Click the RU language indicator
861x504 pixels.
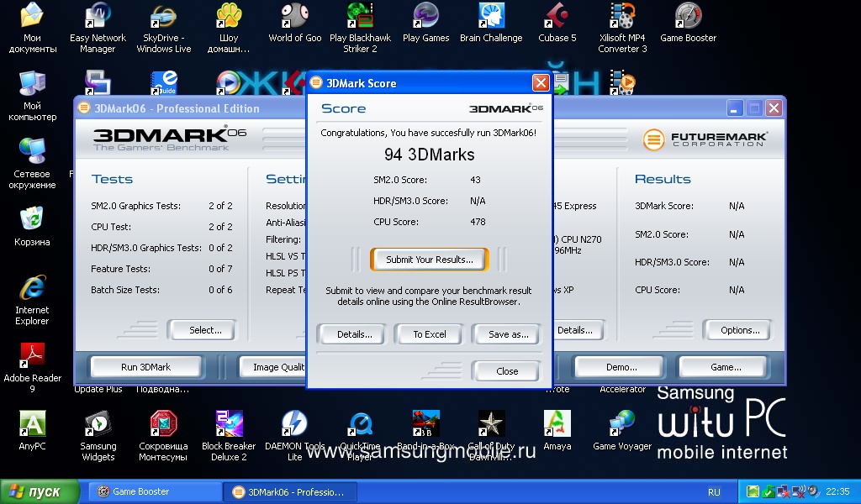714,492
